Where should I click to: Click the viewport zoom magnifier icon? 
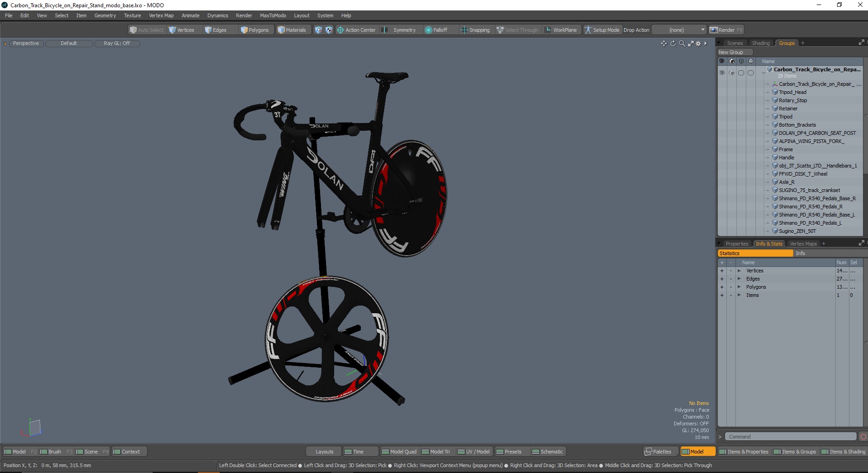click(x=682, y=44)
